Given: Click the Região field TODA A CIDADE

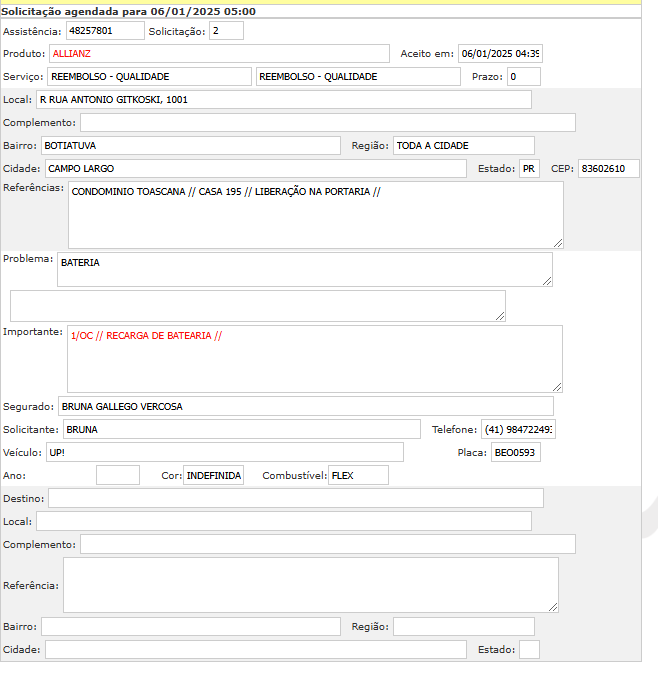Looking at the screenshot, I should (463, 146).
